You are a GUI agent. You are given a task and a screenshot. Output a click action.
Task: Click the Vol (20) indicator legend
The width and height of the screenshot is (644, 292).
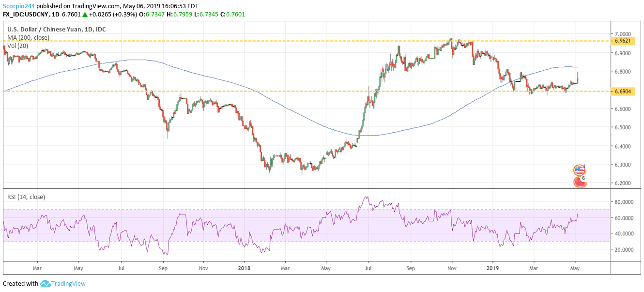click(x=18, y=46)
